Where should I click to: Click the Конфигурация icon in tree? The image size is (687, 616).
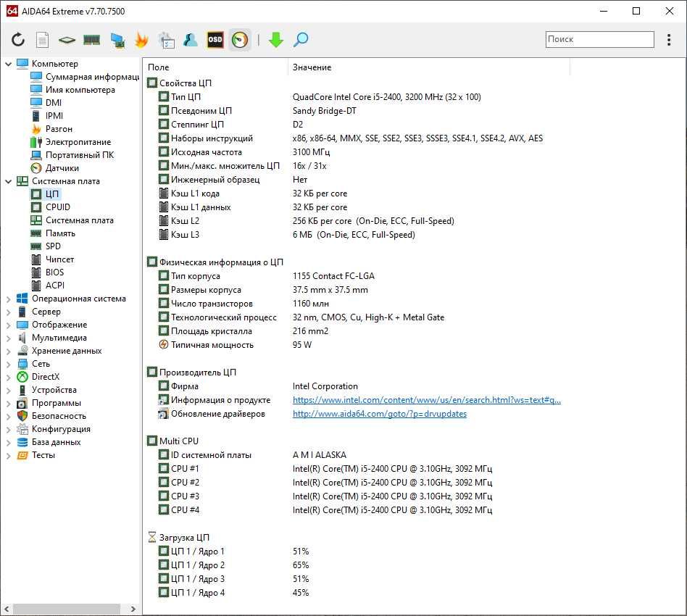tap(22, 429)
